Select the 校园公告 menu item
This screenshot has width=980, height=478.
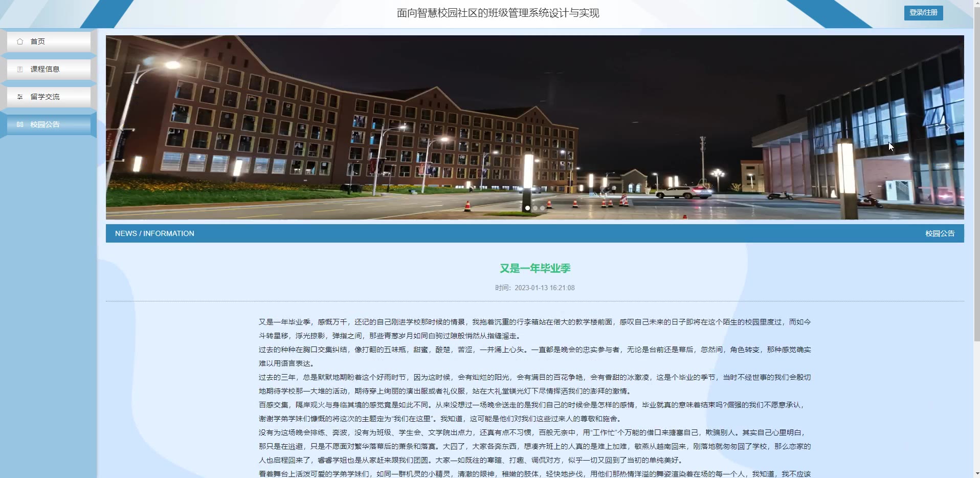[x=49, y=124]
